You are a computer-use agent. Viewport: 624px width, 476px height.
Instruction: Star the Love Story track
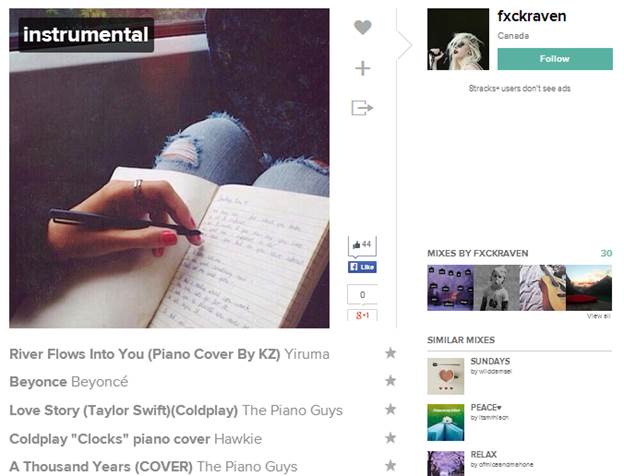[x=391, y=409]
